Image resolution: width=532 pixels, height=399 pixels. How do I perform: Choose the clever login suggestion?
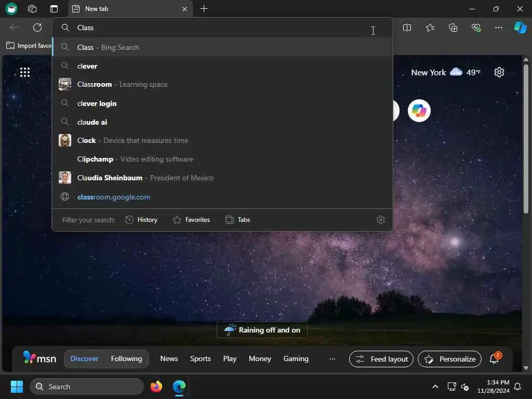coord(222,103)
